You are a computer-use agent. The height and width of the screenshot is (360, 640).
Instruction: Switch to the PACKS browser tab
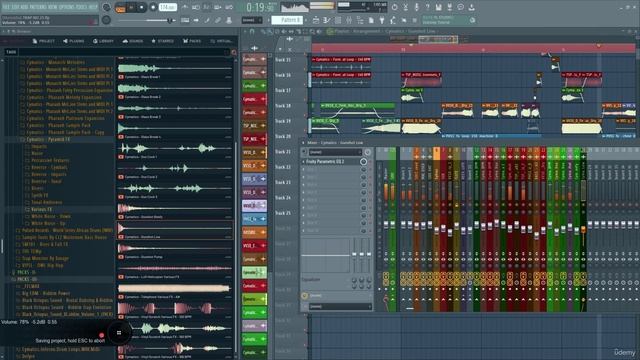192,41
